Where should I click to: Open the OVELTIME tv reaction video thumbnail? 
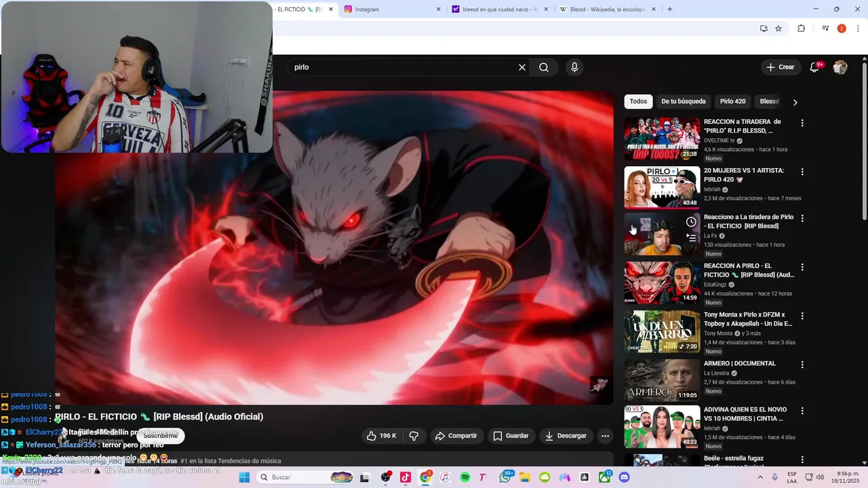(x=662, y=139)
